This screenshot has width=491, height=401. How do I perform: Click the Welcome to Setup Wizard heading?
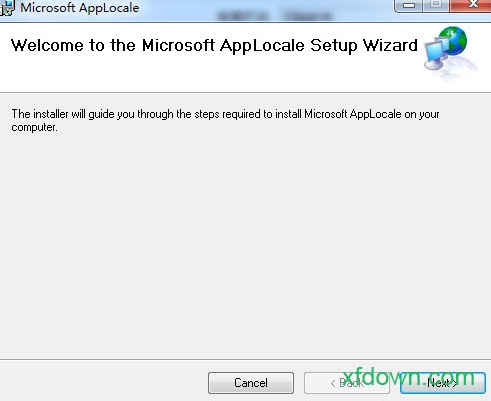214,45
